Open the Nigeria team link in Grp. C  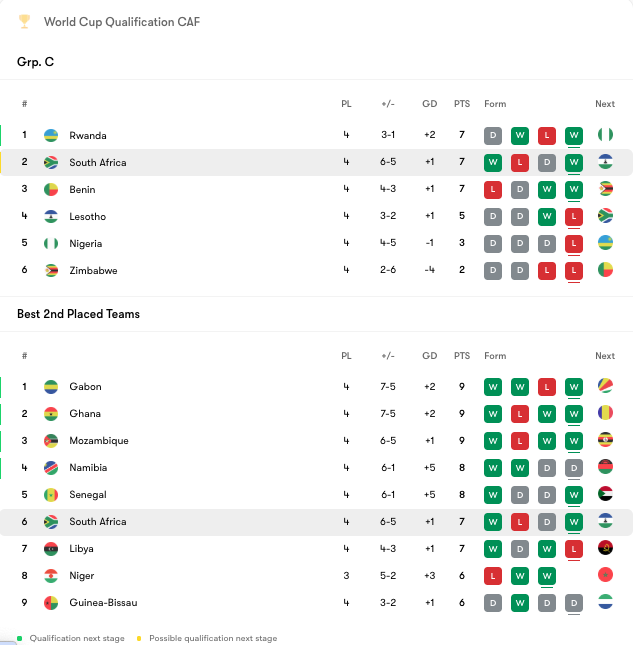pos(85,244)
